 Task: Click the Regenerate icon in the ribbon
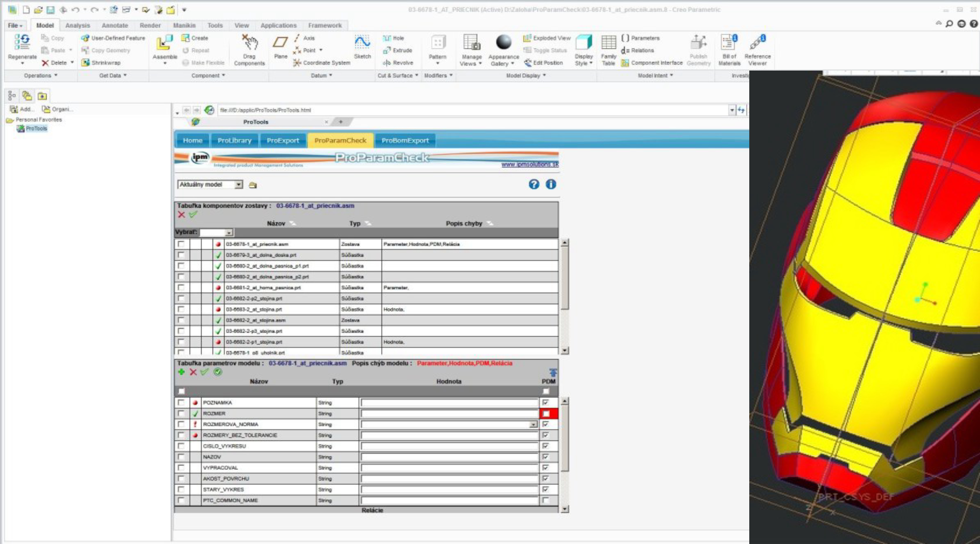coord(22,42)
